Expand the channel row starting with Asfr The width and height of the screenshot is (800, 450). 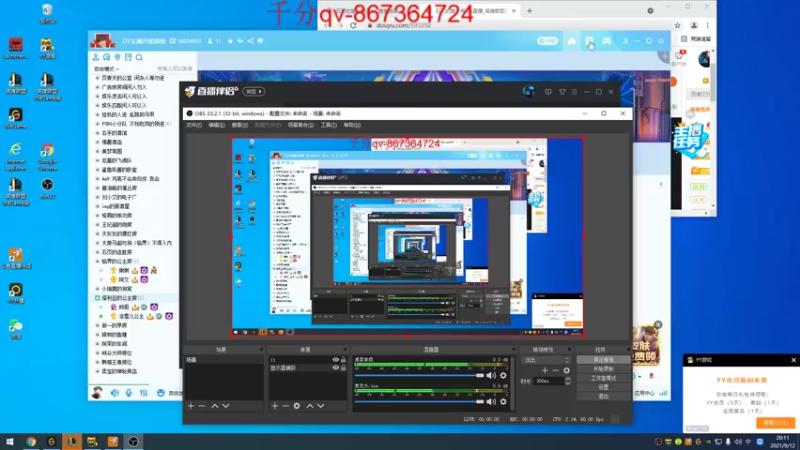tap(97, 179)
